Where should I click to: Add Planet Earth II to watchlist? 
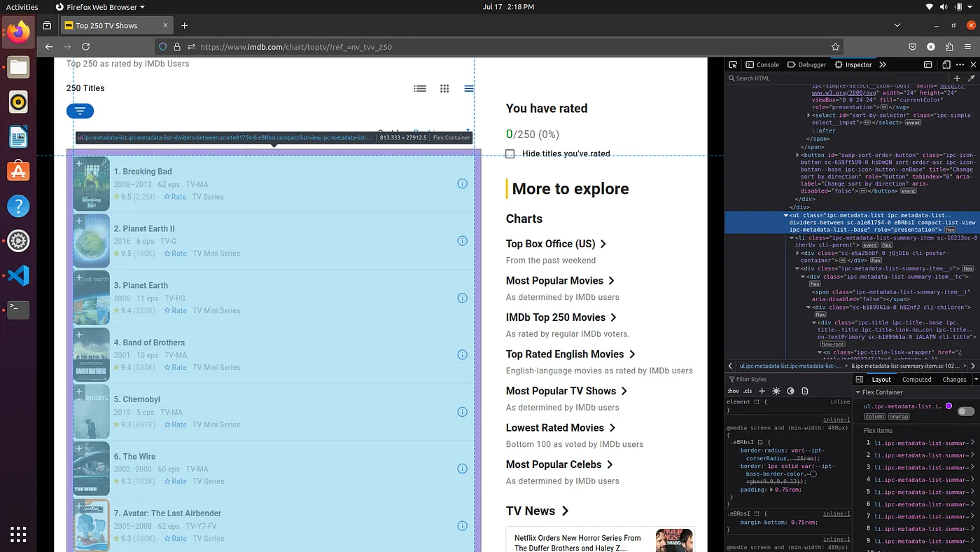tap(79, 221)
